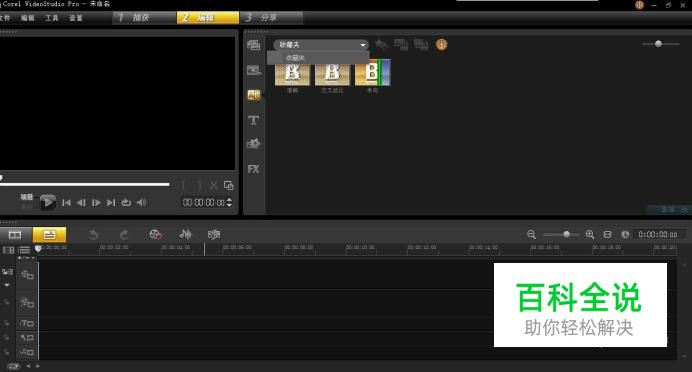692x372 pixels.
Task: Switch to step 2 编辑 Edit tab
Action: click(207, 18)
